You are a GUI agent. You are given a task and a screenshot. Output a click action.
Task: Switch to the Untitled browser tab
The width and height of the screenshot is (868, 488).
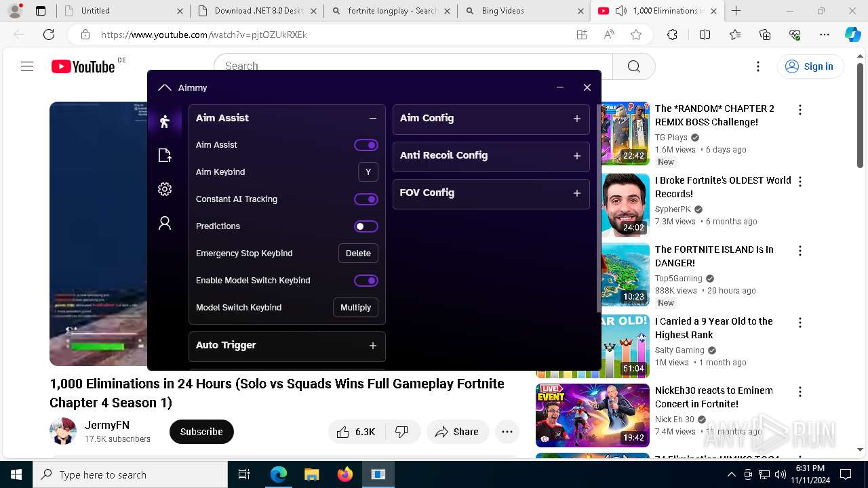click(x=122, y=11)
